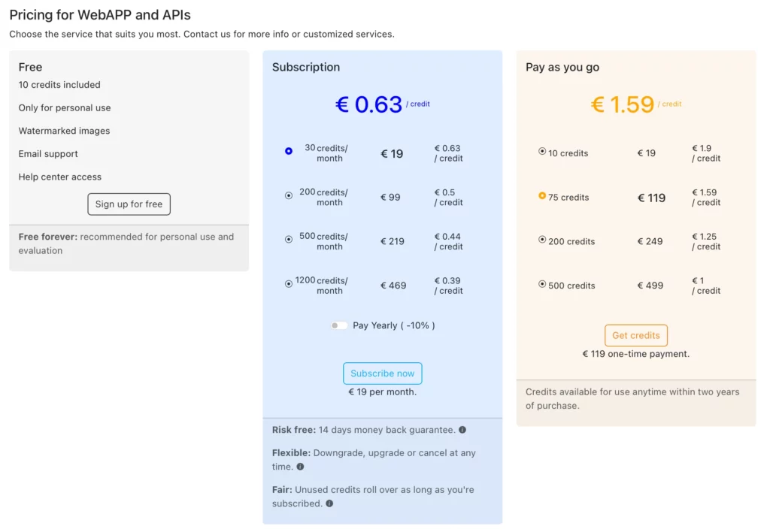Select the Free plan card header

point(30,67)
